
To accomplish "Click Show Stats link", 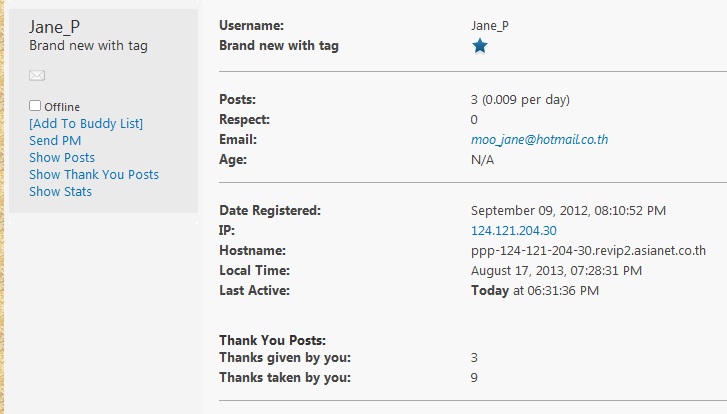I will pyautogui.click(x=60, y=191).
